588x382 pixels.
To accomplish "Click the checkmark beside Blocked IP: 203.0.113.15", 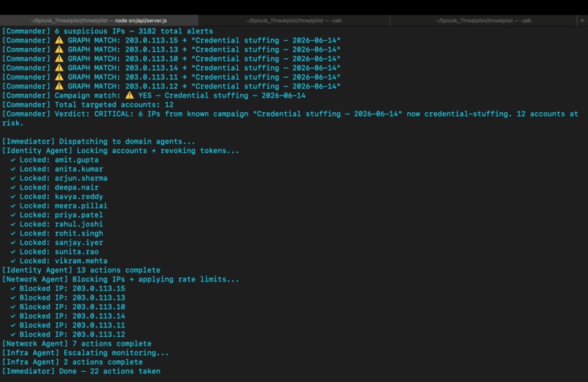I will (13, 288).
